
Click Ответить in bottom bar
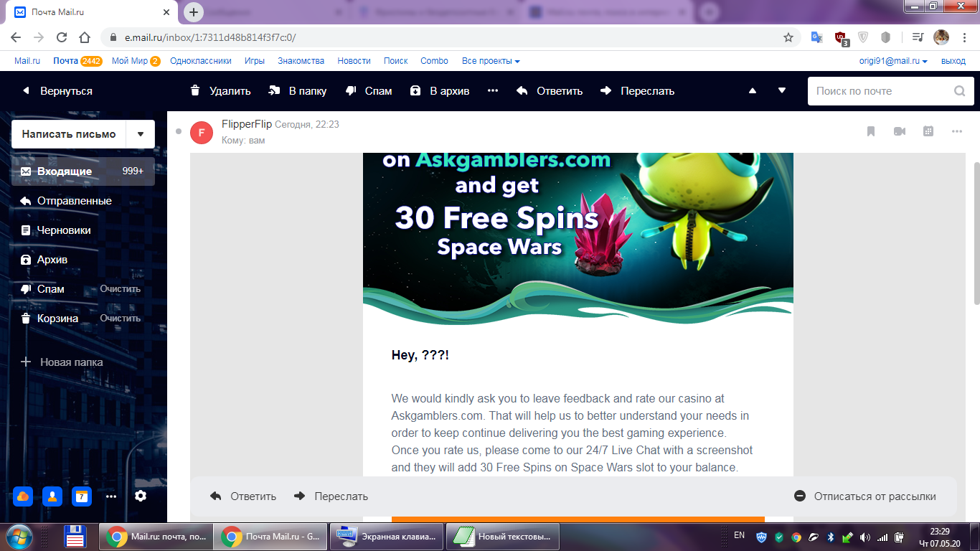243,496
